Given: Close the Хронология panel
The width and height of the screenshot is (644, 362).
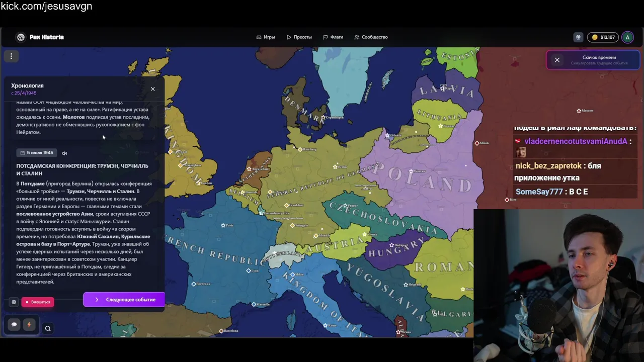Looking at the screenshot, I should 153,89.
